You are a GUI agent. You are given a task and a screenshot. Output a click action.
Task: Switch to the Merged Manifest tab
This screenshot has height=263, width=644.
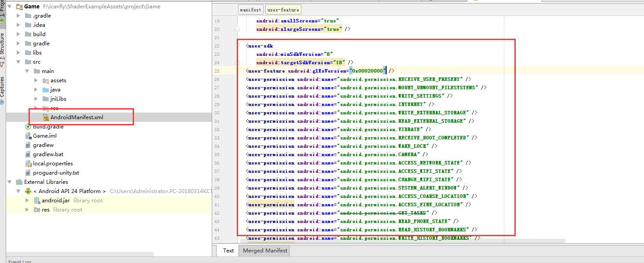265,251
